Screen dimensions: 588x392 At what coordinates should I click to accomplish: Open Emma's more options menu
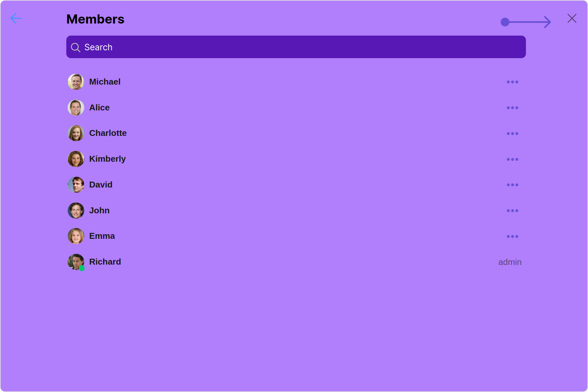512,236
